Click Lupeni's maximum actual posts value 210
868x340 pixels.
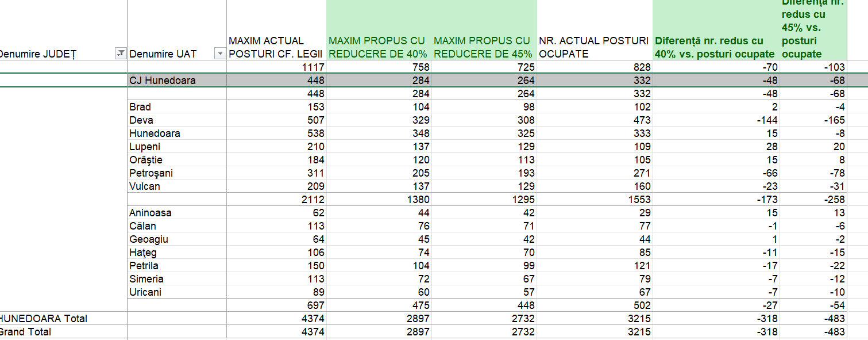(315, 147)
